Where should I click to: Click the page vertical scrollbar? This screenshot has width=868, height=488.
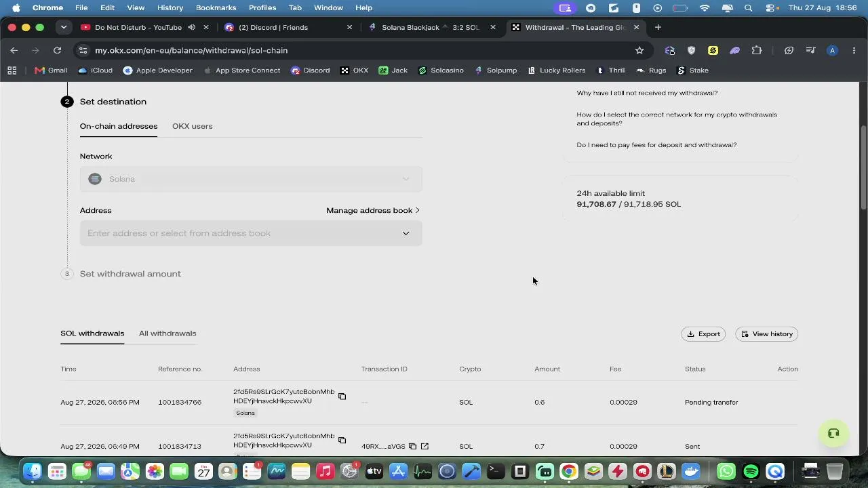(863, 167)
